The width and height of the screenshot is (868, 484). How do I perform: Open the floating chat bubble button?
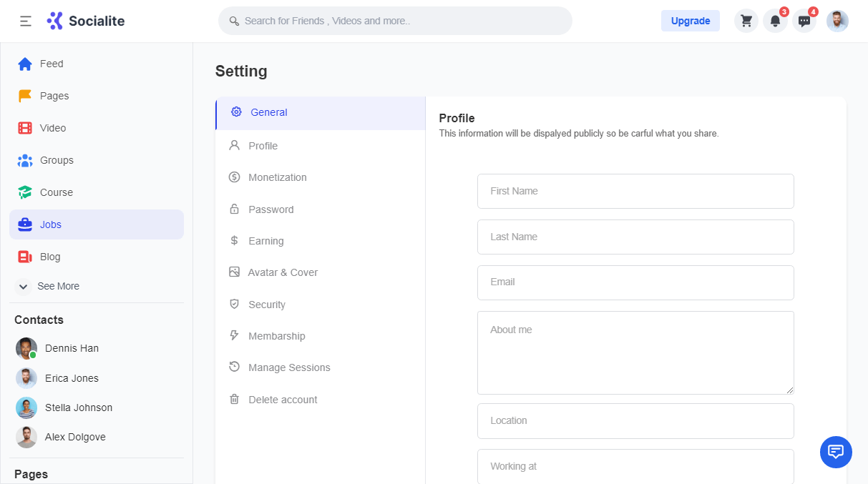[x=836, y=452]
